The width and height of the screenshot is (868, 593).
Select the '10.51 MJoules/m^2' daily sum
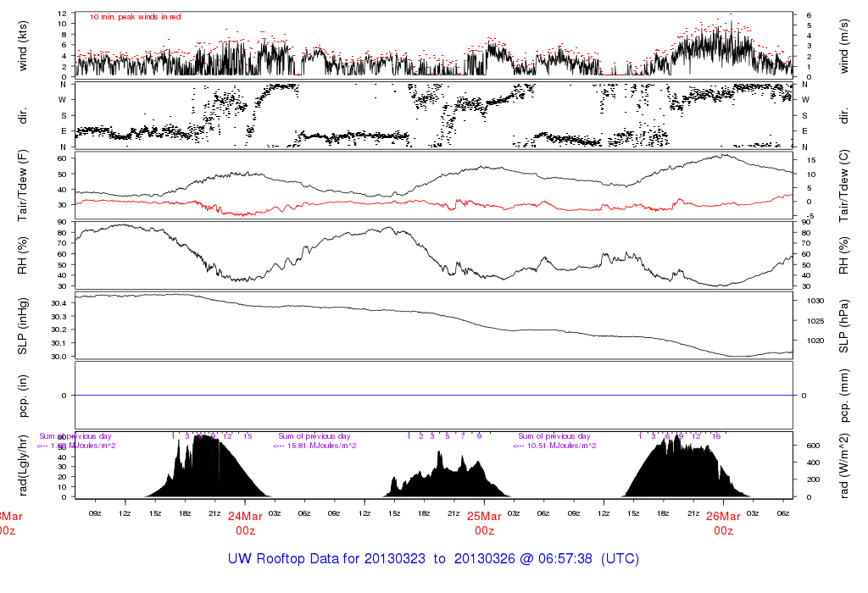pyautogui.click(x=561, y=446)
